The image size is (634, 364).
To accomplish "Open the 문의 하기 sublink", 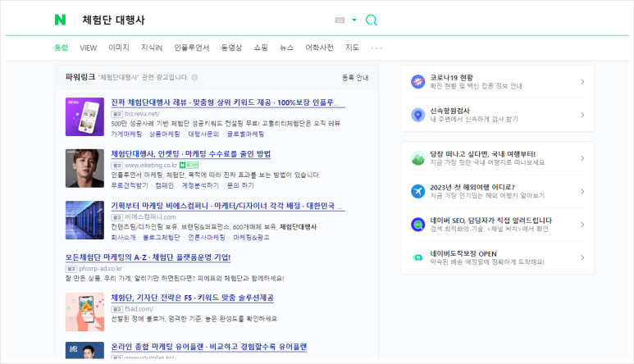I will [240, 185].
